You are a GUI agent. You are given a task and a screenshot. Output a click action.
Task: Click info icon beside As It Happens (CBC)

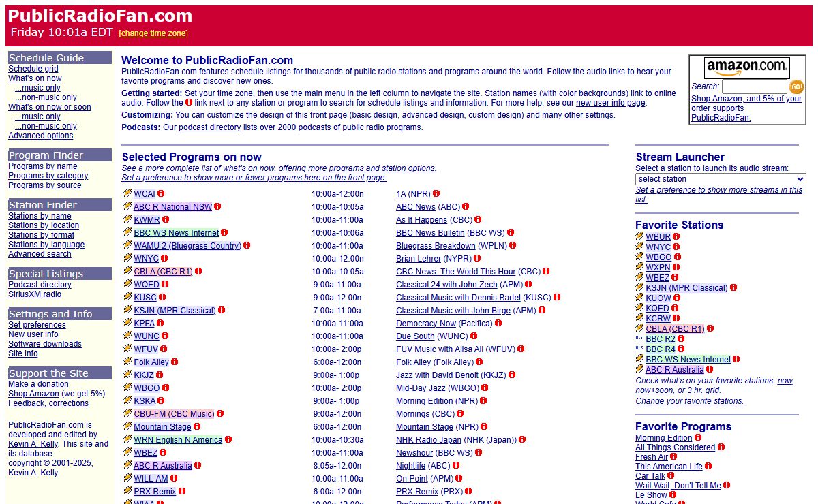[x=478, y=219]
